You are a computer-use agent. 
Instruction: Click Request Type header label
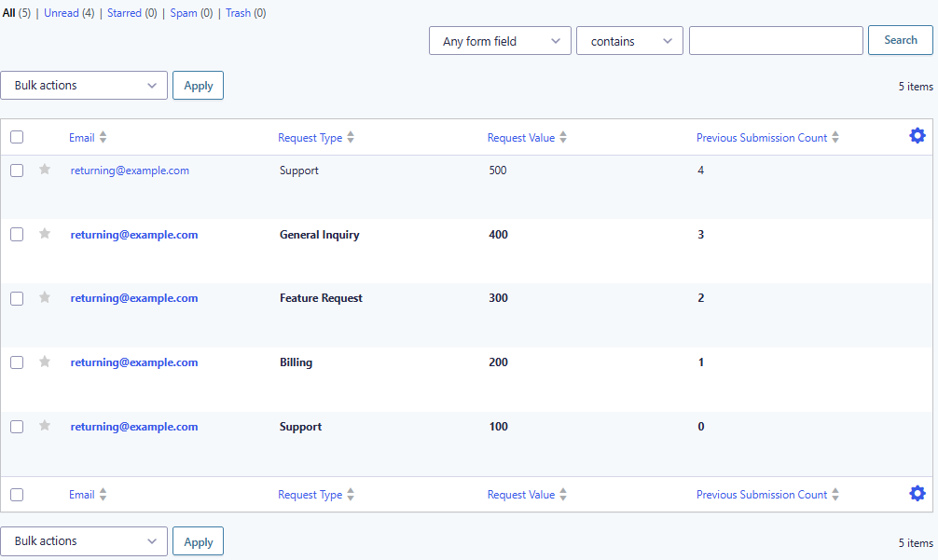point(310,138)
